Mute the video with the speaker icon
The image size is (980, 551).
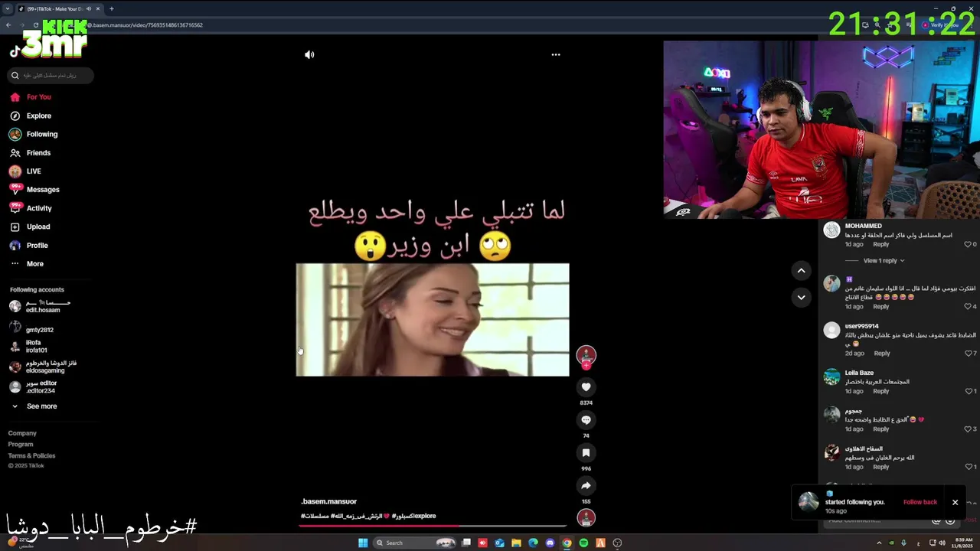click(309, 54)
